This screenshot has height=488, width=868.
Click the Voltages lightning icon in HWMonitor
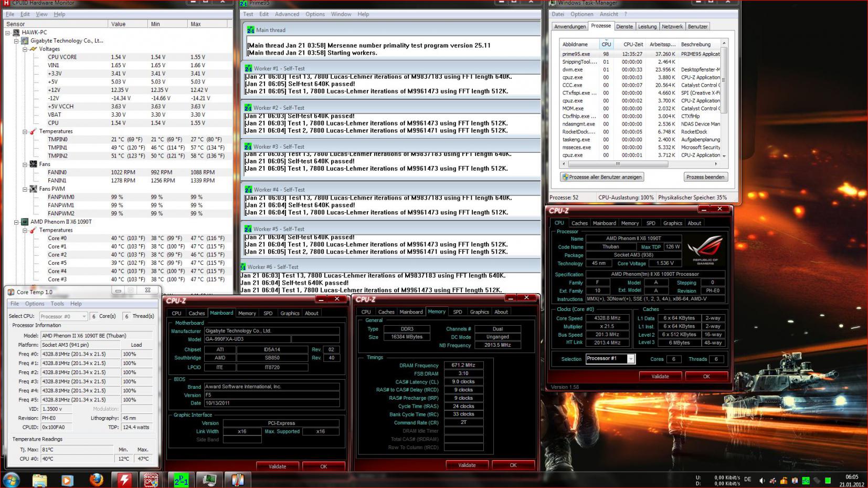pyautogui.click(x=33, y=49)
